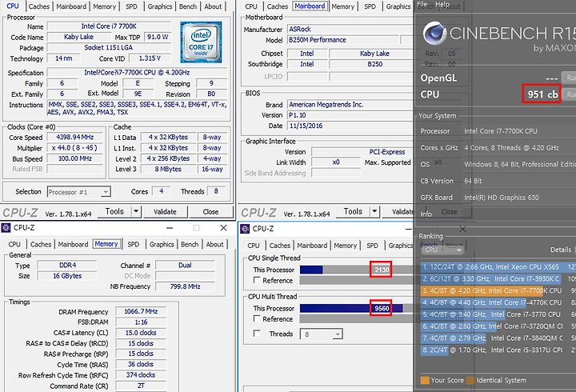
Task: Open the Bench tab in the CPU-Z Memory window
Action: point(190,244)
